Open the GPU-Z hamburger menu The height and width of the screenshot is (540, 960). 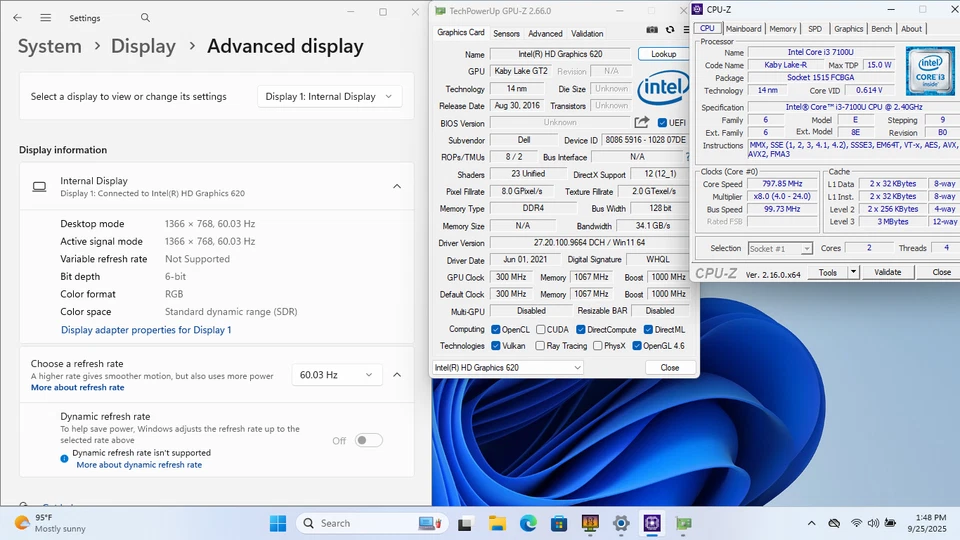pyautogui.click(x=686, y=29)
